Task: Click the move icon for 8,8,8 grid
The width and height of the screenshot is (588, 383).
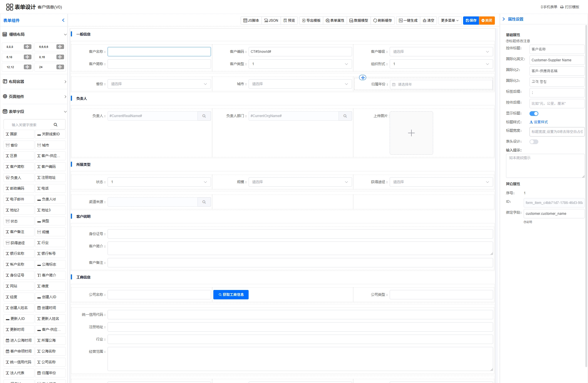Action: [27, 47]
